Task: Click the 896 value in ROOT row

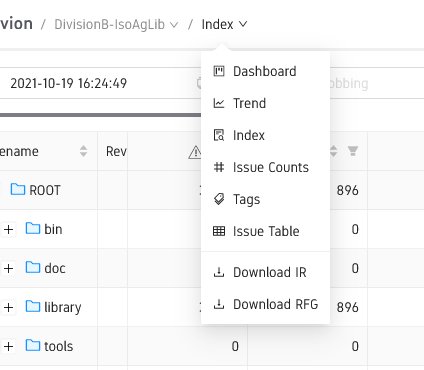Action: [x=348, y=190]
